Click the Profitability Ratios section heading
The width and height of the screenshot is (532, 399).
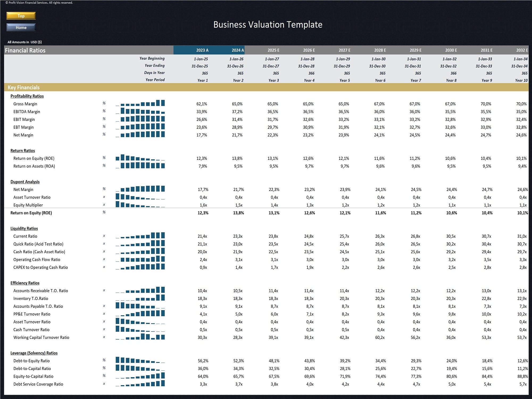[x=27, y=96]
